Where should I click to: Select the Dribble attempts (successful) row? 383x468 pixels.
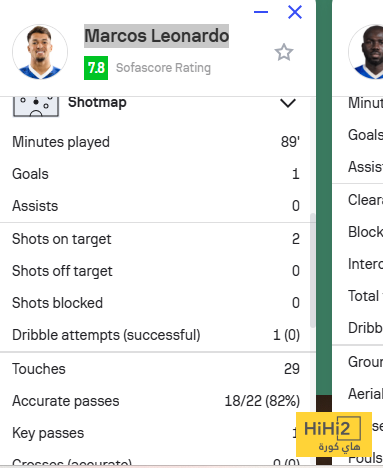pyautogui.click(x=156, y=335)
